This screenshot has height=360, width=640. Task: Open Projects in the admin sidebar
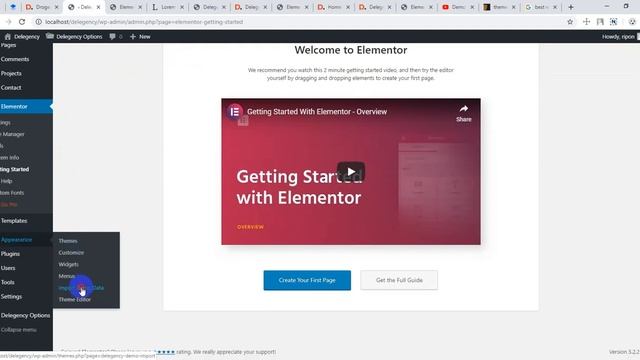(x=11, y=73)
